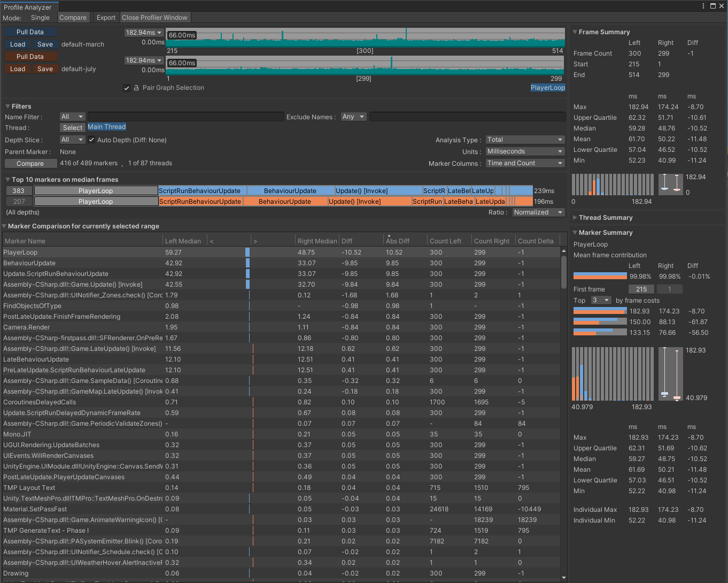Click the Name Filter text field
This screenshot has height=583, width=728.
186,117
